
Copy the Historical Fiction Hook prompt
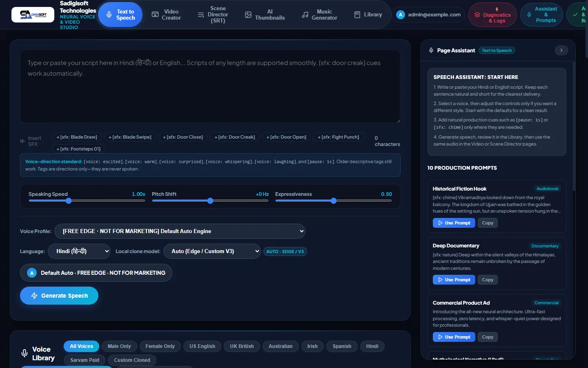click(x=488, y=223)
